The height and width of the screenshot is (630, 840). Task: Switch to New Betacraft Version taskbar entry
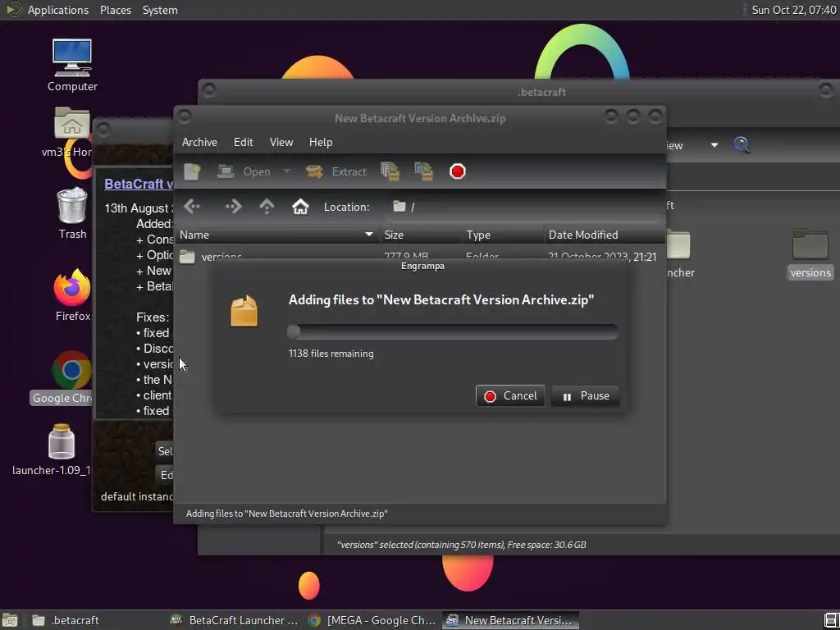tap(510, 620)
